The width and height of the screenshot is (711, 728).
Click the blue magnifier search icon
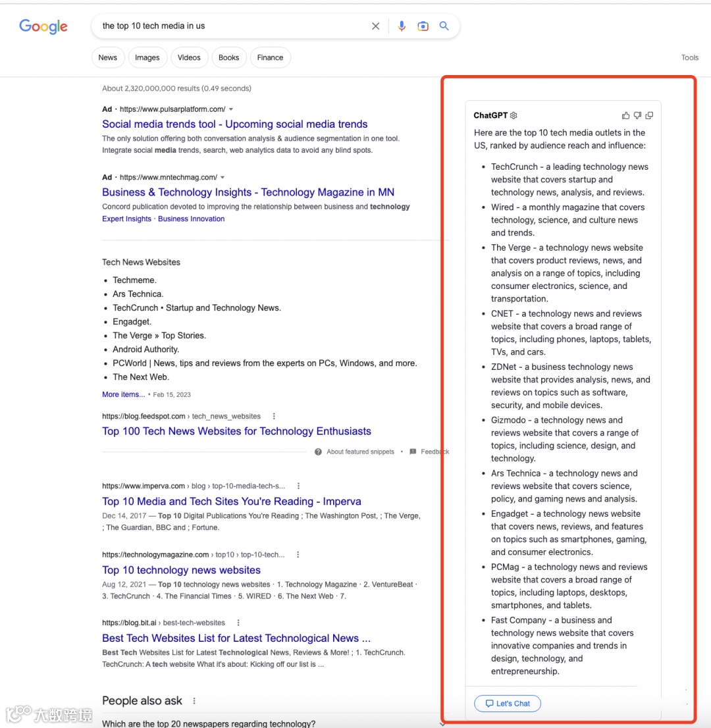pos(444,26)
